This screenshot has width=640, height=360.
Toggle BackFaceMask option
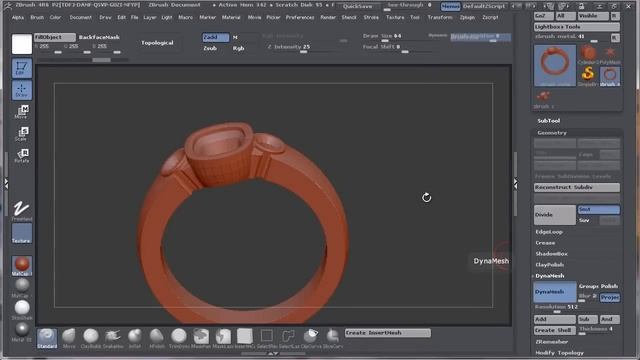(x=99, y=37)
